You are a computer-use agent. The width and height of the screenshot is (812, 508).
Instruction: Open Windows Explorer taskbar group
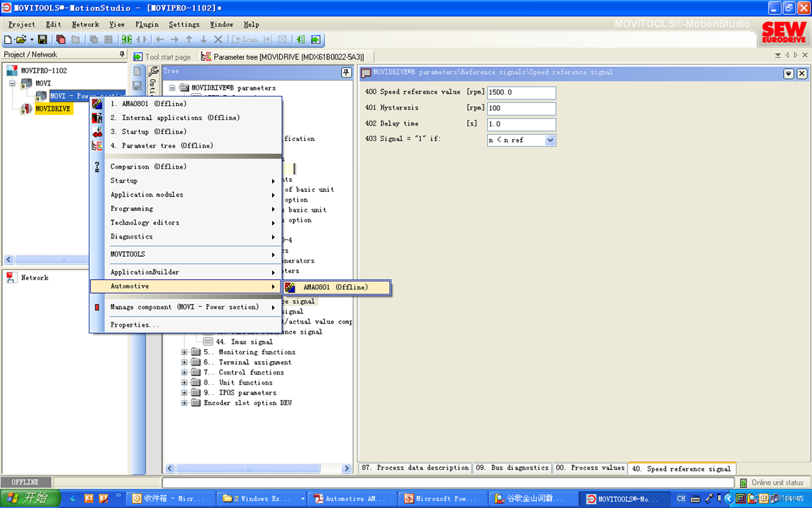click(262, 499)
